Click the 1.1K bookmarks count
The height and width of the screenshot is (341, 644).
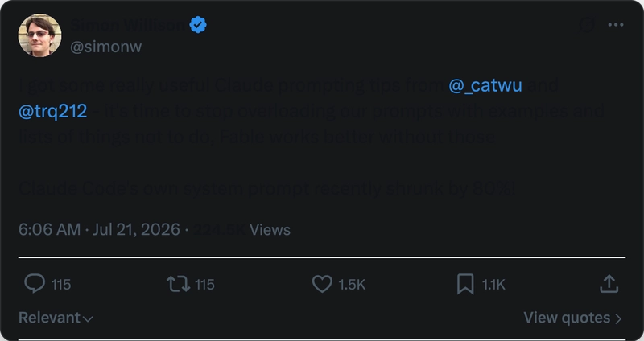click(493, 285)
